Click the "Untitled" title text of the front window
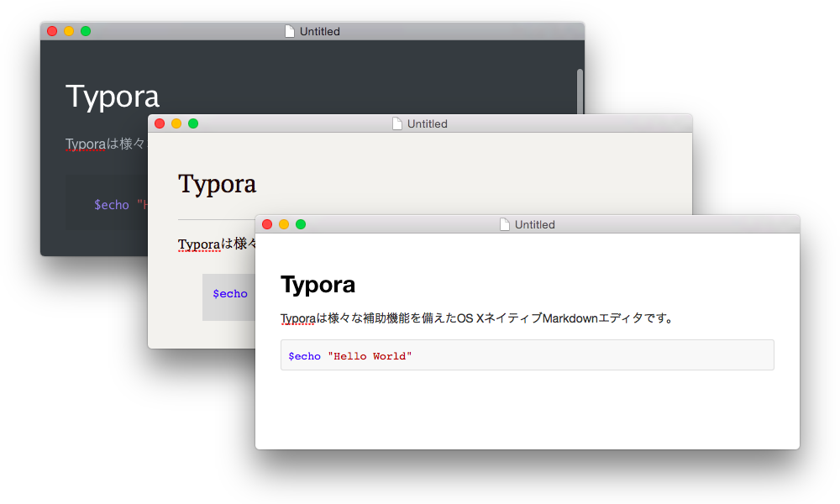This screenshot has width=840, height=504. (535, 224)
